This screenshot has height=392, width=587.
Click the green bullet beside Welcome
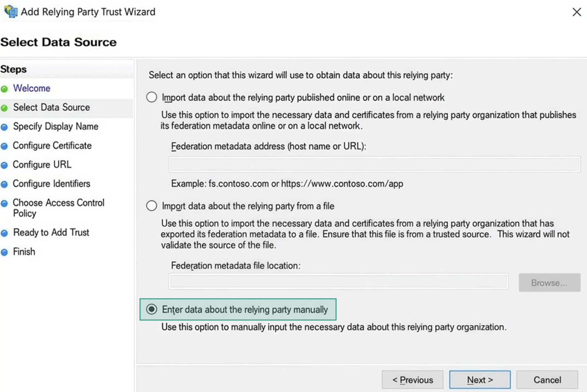click(x=4, y=89)
